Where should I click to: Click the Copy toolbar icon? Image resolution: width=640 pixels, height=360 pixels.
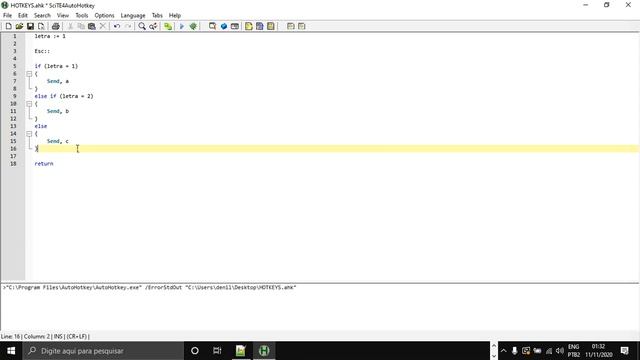[81, 26]
